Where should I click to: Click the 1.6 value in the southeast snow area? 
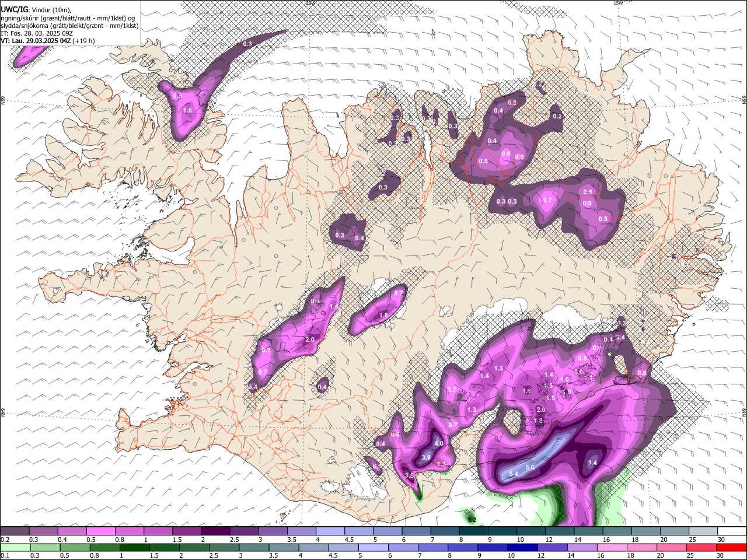point(527,391)
